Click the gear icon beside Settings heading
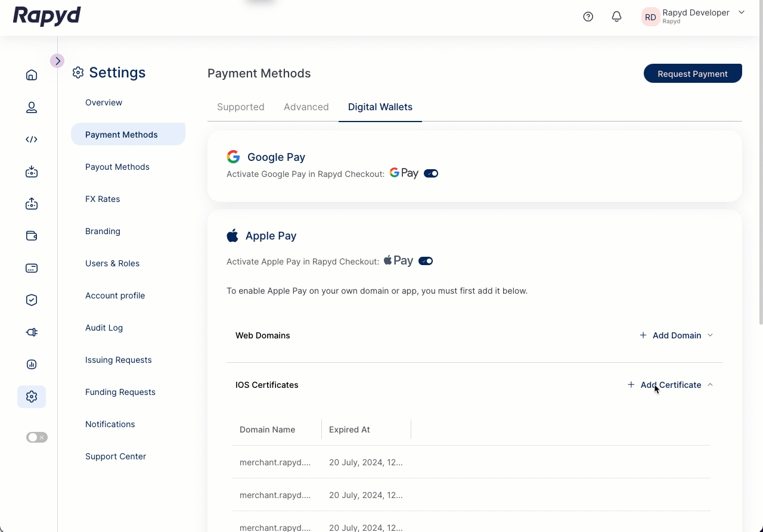 click(x=78, y=73)
